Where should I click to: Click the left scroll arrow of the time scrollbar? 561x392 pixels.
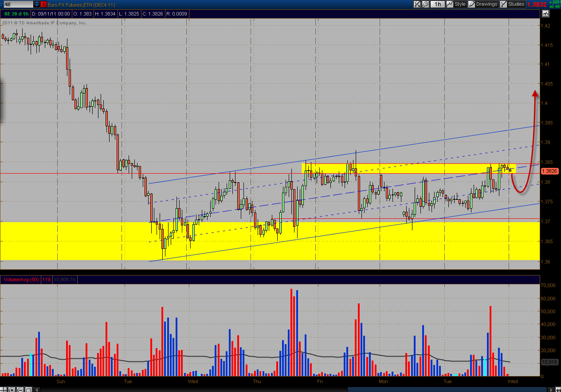[37, 390]
